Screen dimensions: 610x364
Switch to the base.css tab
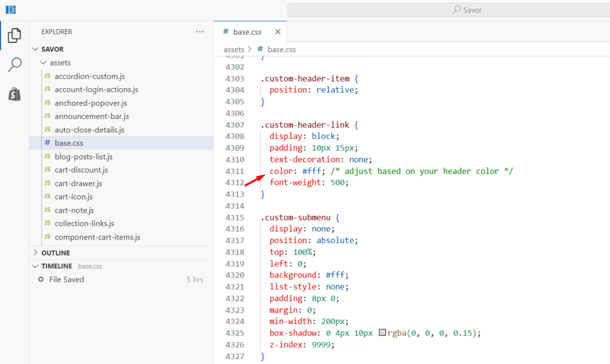(x=247, y=32)
